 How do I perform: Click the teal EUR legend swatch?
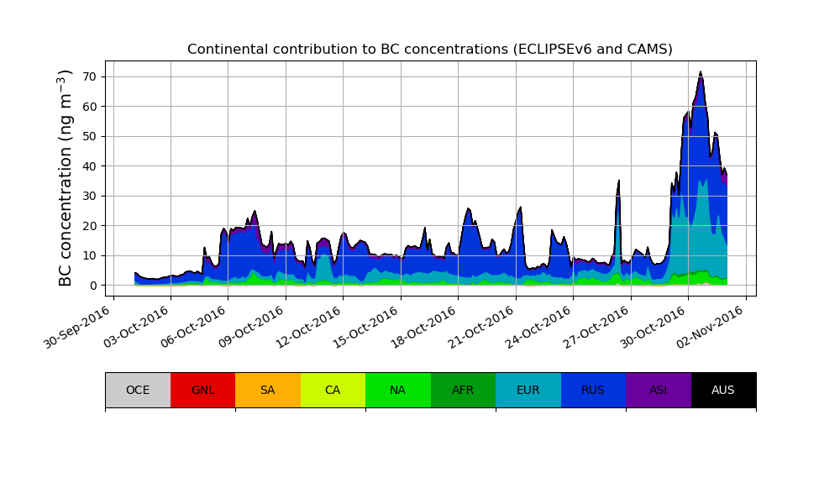[x=528, y=390]
